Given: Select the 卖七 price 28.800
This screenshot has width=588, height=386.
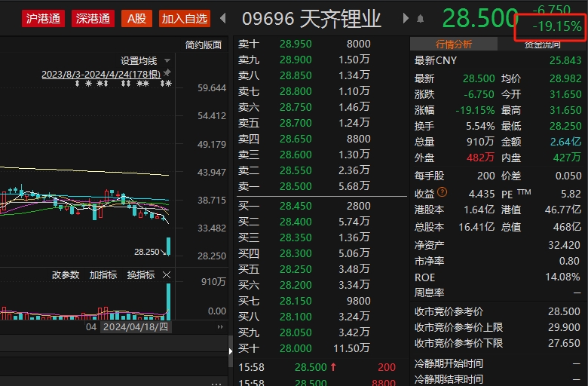Looking at the screenshot, I should [296, 91].
